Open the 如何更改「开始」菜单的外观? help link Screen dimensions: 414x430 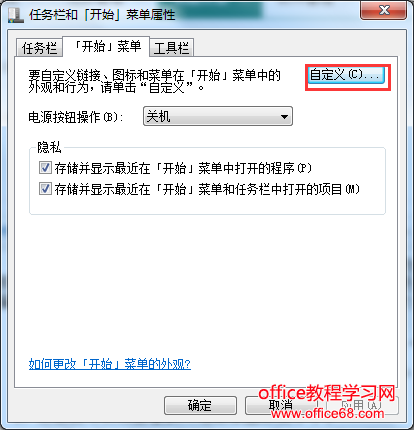(110, 364)
